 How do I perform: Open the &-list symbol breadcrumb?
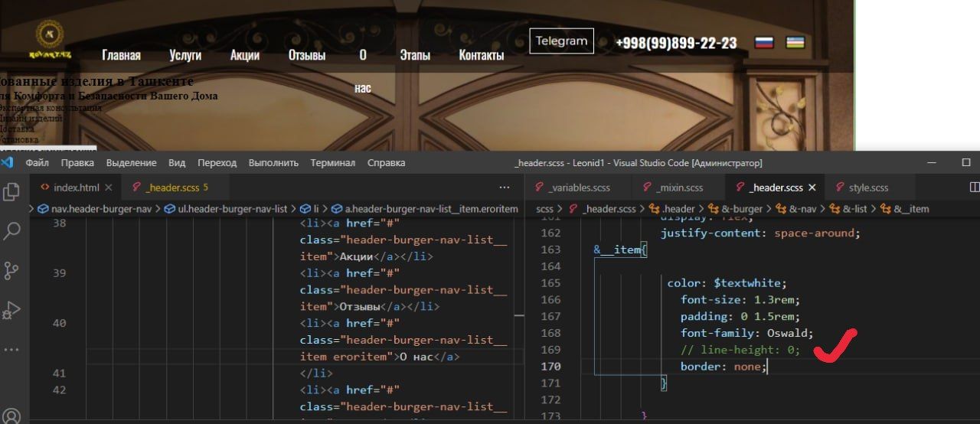point(848,208)
